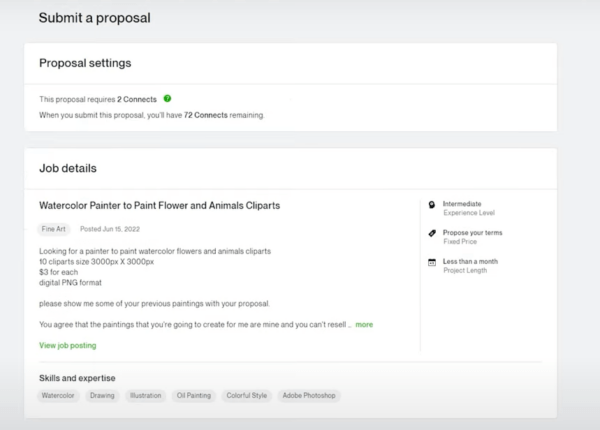Click the Proposal settings heading
The width and height of the screenshot is (600, 430).
click(x=85, y=63)
